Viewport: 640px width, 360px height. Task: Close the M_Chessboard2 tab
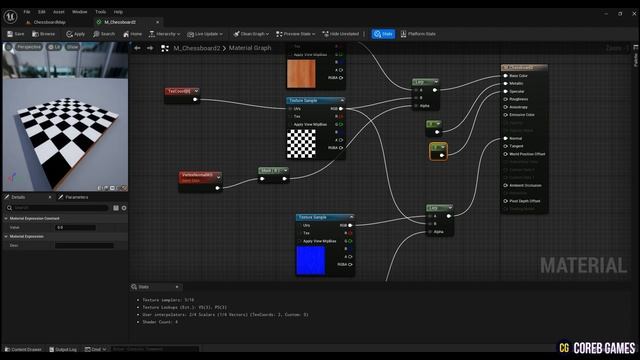coord(158,22)
